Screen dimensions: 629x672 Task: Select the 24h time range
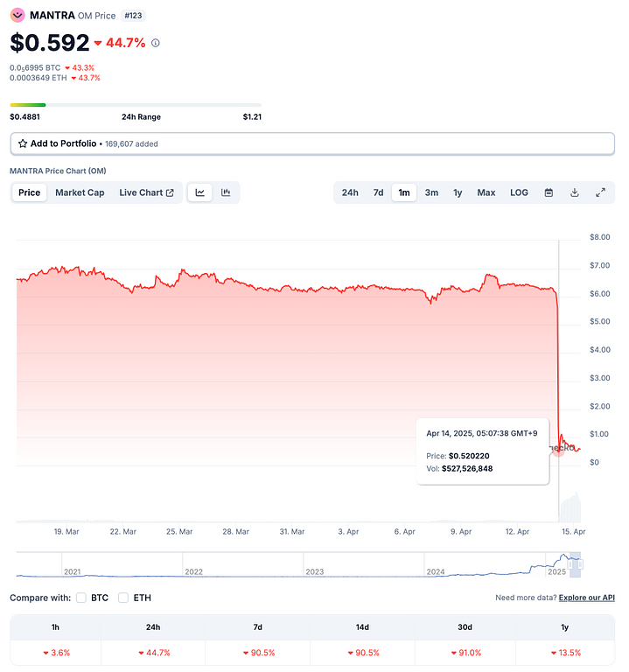(350, 192)
